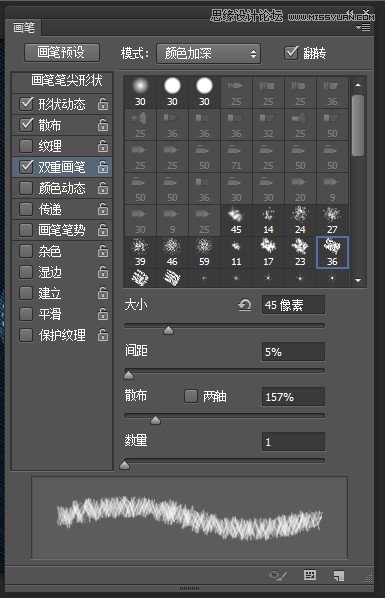Image resolution: width=385 pixels, height=598 pixels.
Task: Enable the 建立 checkbox
Action: click(26, 293)
